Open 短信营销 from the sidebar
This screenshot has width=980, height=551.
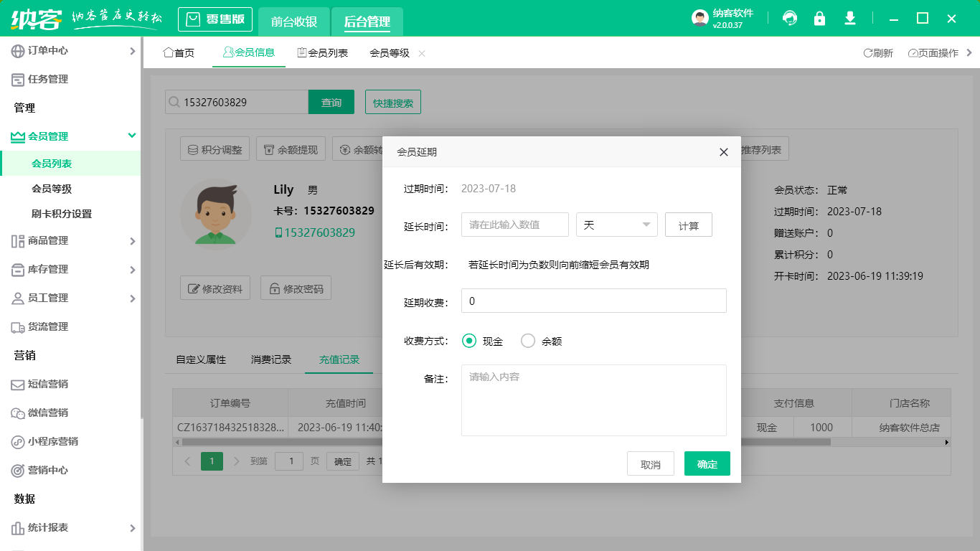pyautogui.click(x=47, y=384)
